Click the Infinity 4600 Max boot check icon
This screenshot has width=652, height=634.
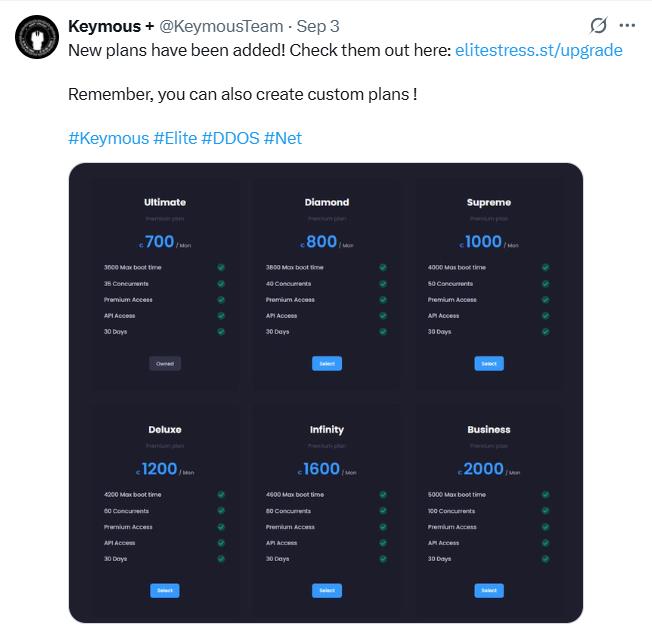coord(383,495)
